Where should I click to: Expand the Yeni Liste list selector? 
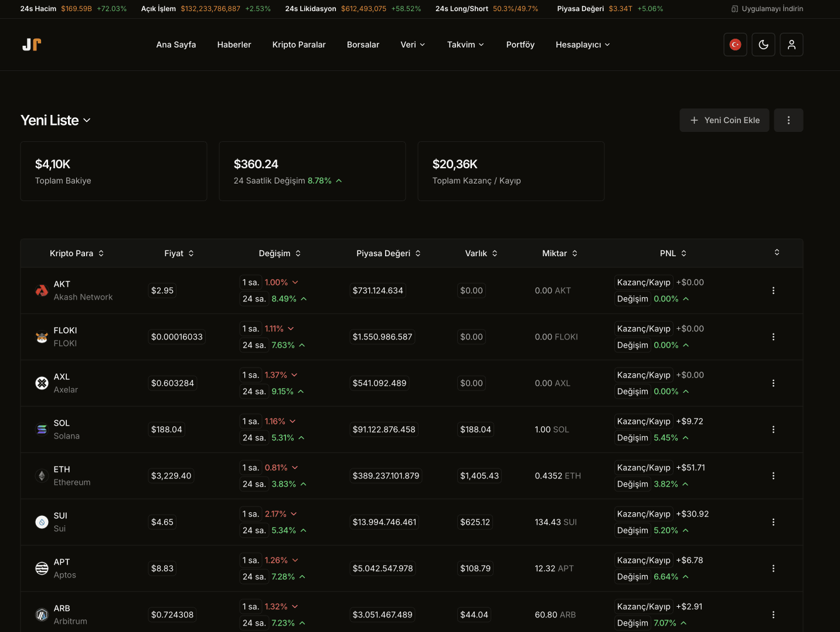click(56, 120)
